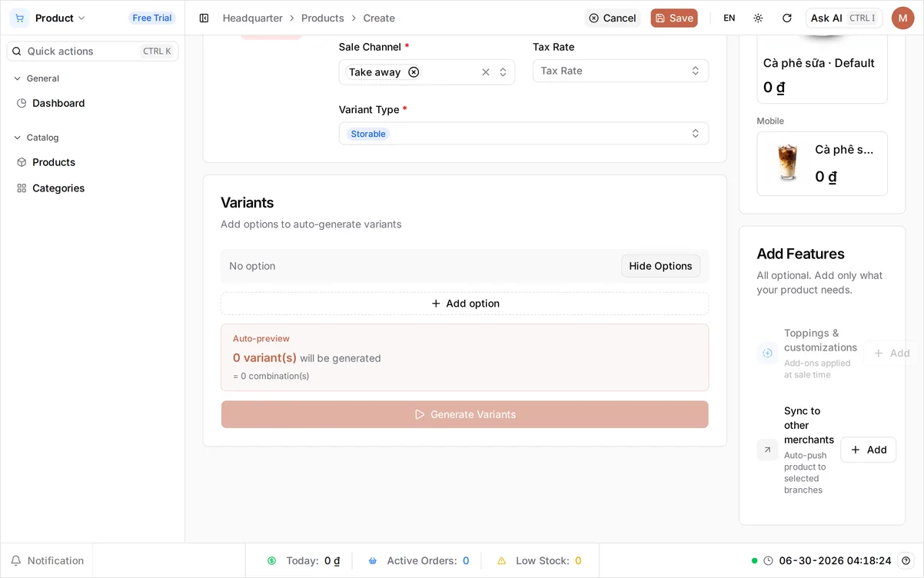This screenshot has height=578, width=924.
Task: Switch language via EN button
Action: point(730,18)
